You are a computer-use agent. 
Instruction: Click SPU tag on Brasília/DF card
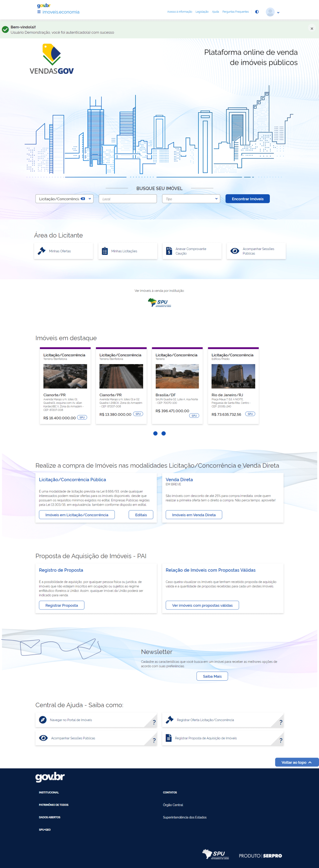tap(194, 416)
